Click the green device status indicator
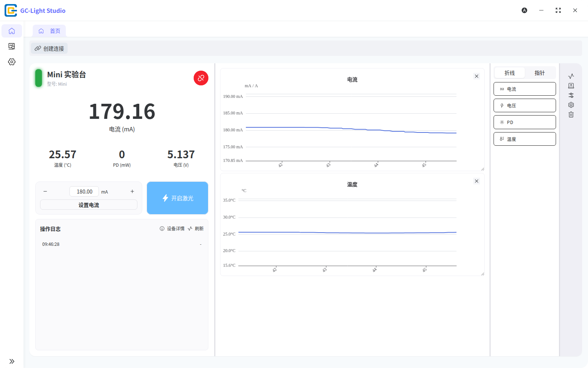Image resolution: width=588 pixels, height=368 pixels. (39, 78)
